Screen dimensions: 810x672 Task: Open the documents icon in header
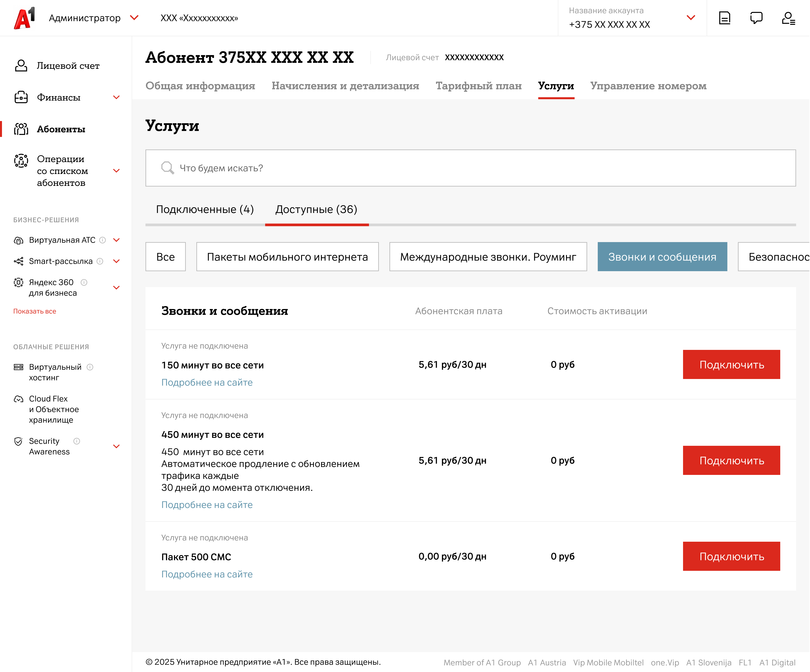pyautogui.click(x=724, y=18)
